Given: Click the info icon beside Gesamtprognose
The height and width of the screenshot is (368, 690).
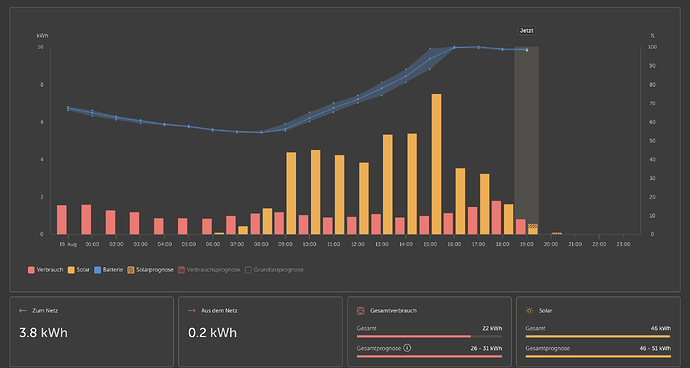Looking at the screenshot, I should coord(407,348).
